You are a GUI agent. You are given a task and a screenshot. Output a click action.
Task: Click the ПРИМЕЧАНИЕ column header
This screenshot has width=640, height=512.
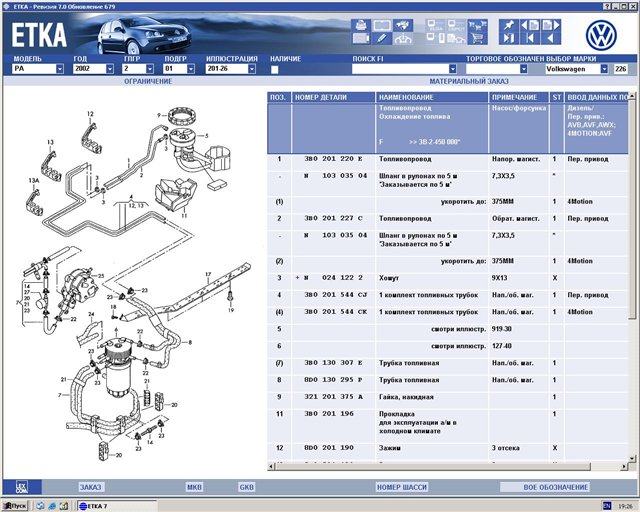[519, 97]
